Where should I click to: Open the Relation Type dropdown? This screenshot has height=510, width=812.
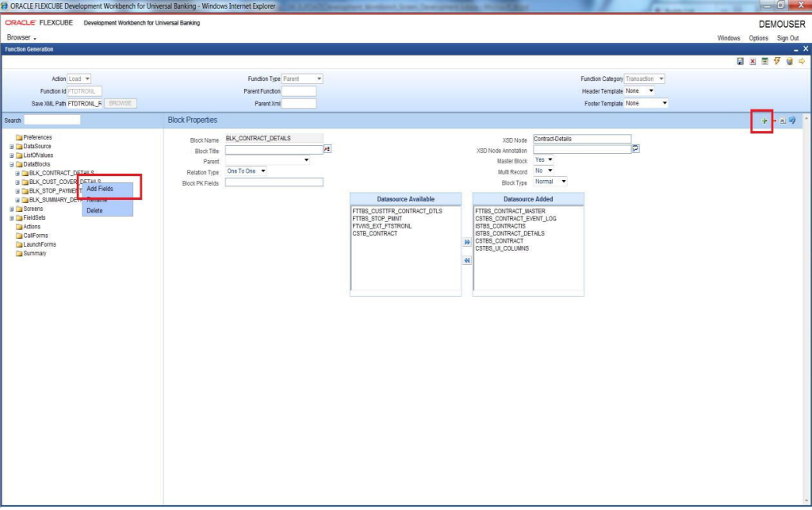pyautogui.click(x=246, y=171)
